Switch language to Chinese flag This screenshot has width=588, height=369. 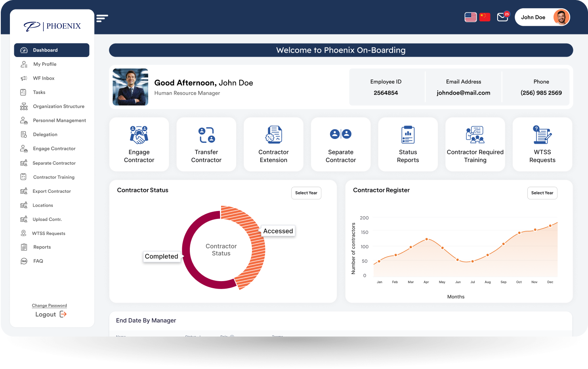tap(485, 17)
